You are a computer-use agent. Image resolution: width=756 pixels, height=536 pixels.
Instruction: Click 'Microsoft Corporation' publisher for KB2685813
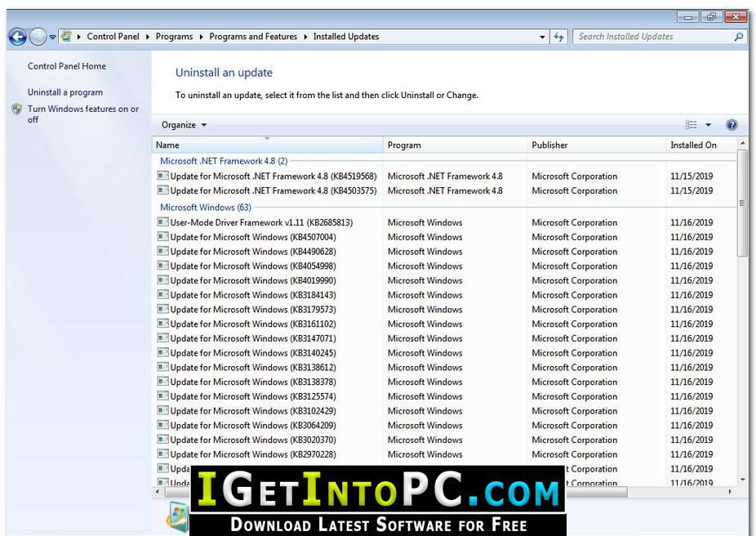coord(574,223)
